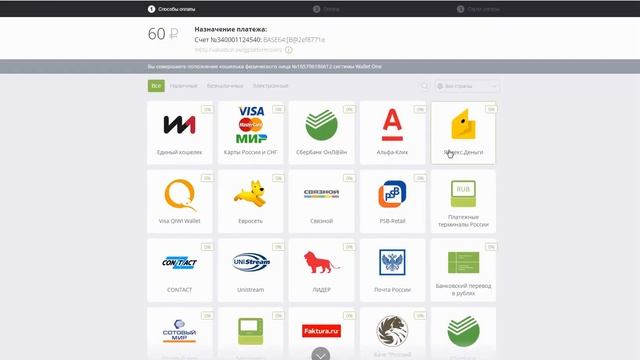This screenshot has height=360, width=640.
Task: Switch to the Безналичные filter tab
Action: (225, 86)
